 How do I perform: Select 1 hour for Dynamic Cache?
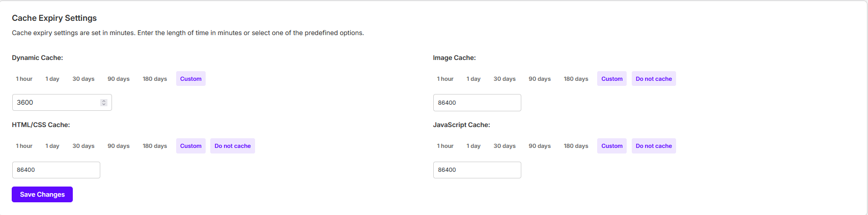pos(24,79)
